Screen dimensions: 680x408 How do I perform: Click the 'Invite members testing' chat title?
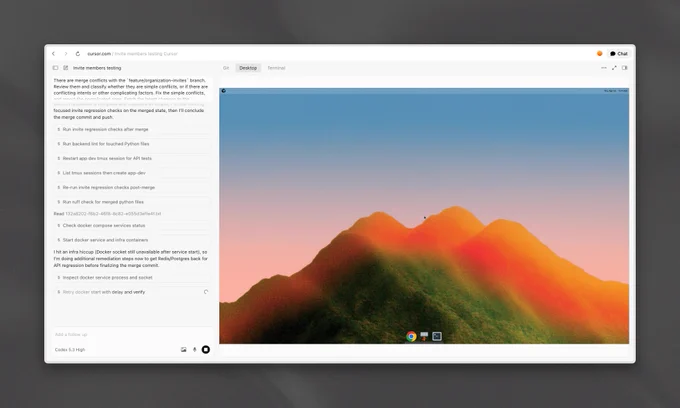(x=97, y=68)
